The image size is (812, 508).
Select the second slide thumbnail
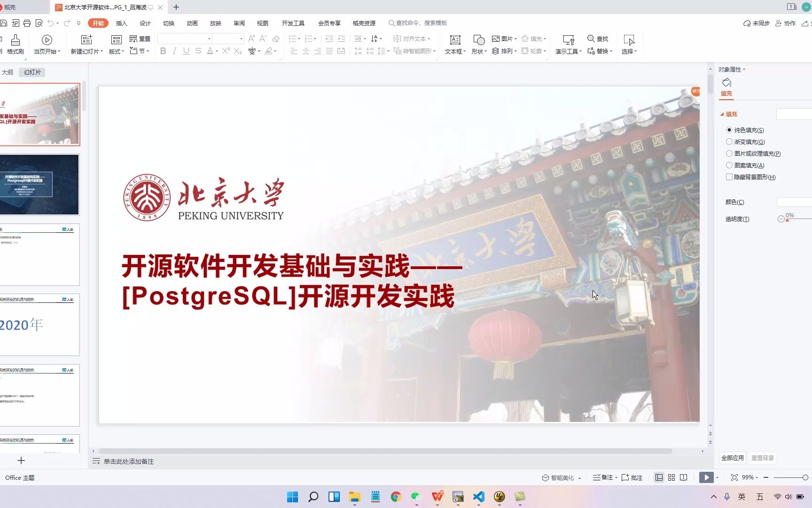point(40,184)
